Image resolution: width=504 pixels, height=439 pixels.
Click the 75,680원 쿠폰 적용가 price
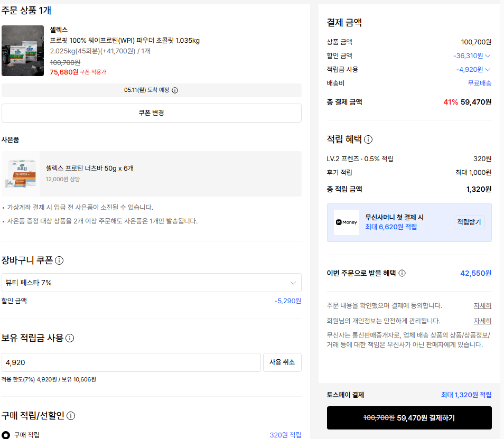coord(78,72)
